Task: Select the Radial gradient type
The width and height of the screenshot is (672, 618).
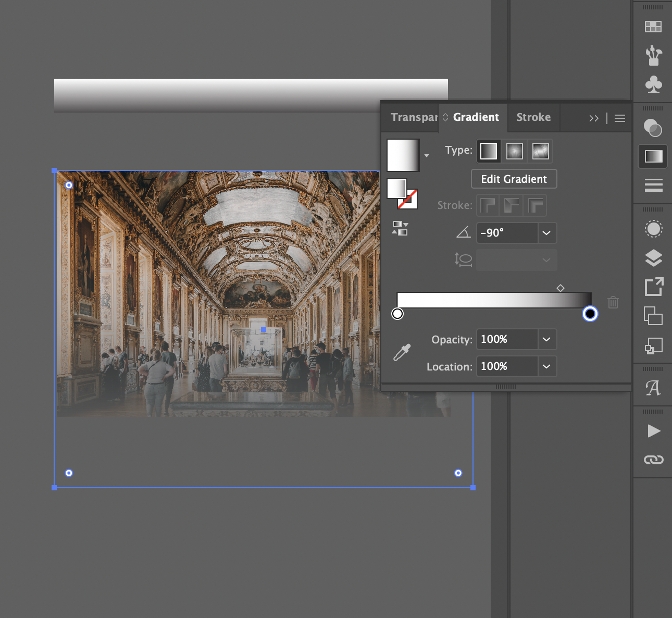Action: pyautogui.click(x=514, y=151)
